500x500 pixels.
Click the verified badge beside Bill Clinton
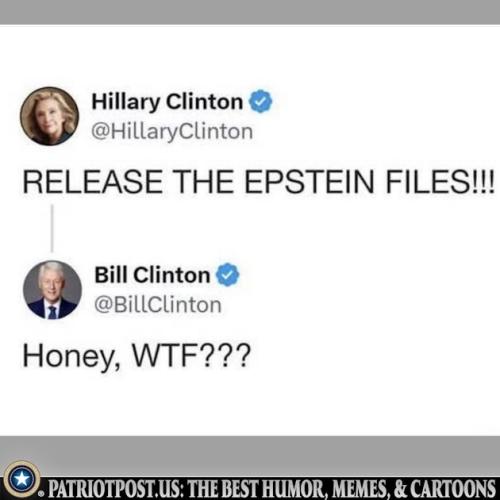[228, 274]
